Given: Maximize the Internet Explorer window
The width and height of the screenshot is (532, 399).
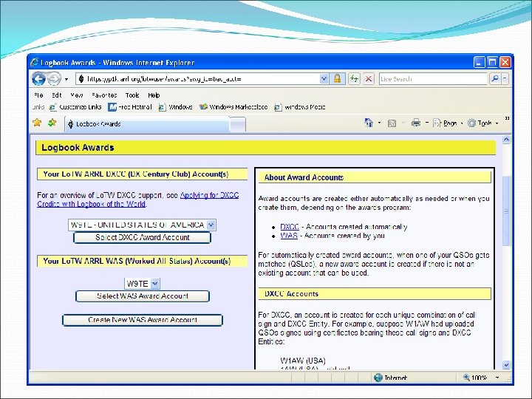Looking at the screenshot, I should 492,62.
